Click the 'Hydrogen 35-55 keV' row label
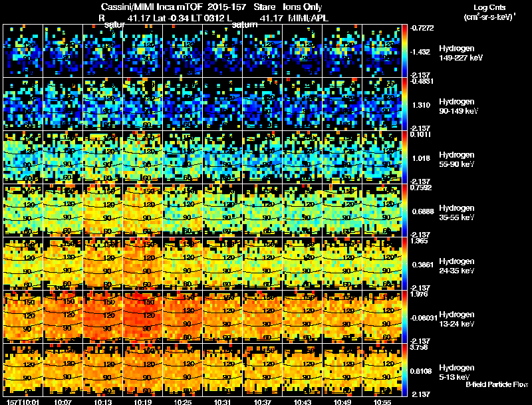The width and height of the screenshot is (532, 405). [x=456, y=213]
